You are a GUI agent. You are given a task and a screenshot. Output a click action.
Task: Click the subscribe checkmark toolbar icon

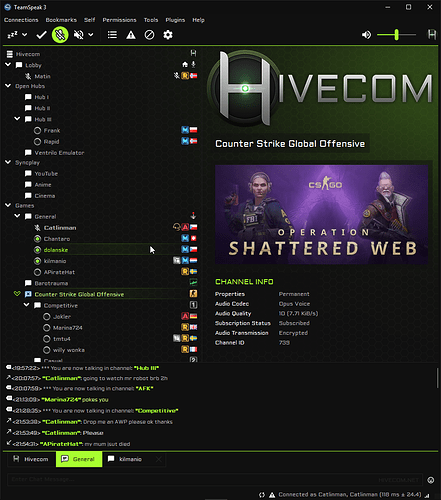pos(41,35)
